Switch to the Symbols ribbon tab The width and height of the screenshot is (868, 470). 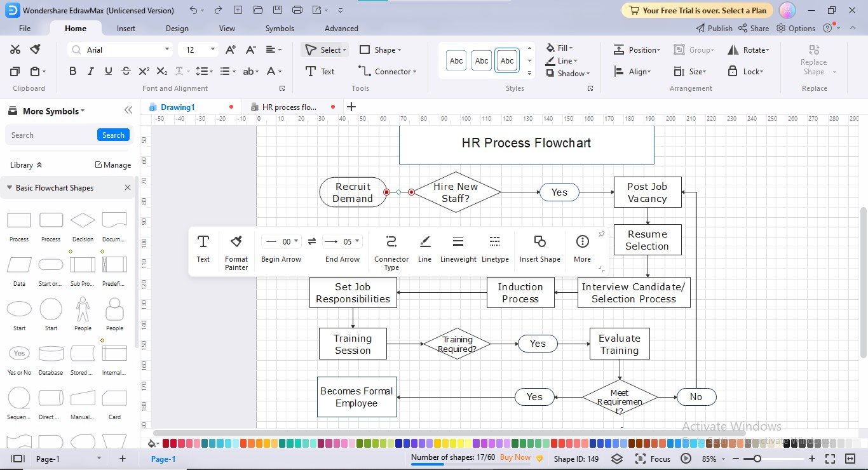(280, 28)
